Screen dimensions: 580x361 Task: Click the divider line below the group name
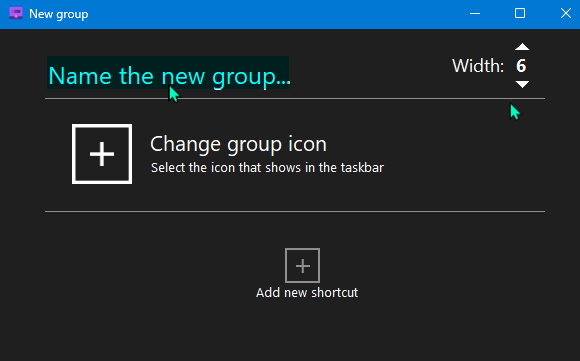pyautogui.click(x=295, y=99)
